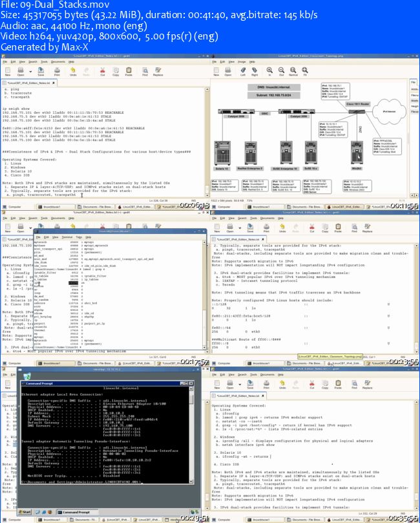The width and height of the screenshot is (420, 523).
Task: Select LinuxCBT_IPv6_Edition_Notes tab in 00:23:55 frame
Action: point(238,239)
